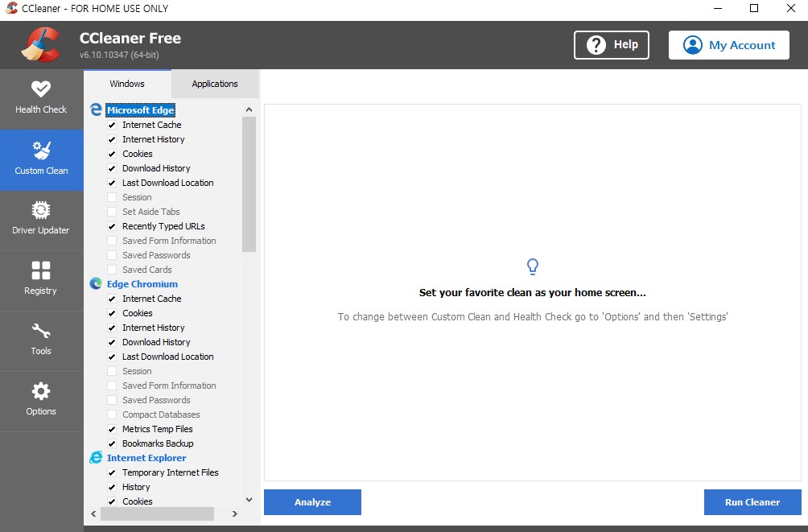Viewport: 808px width, 532px height.
Task: Select the Edge Chromium group header
Action: coord(142,283)
